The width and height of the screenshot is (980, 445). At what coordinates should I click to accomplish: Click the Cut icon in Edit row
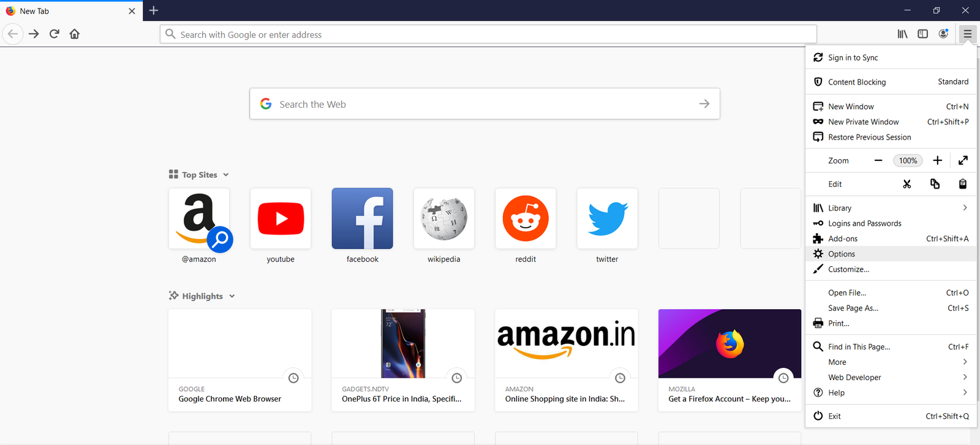pos(907,184)
